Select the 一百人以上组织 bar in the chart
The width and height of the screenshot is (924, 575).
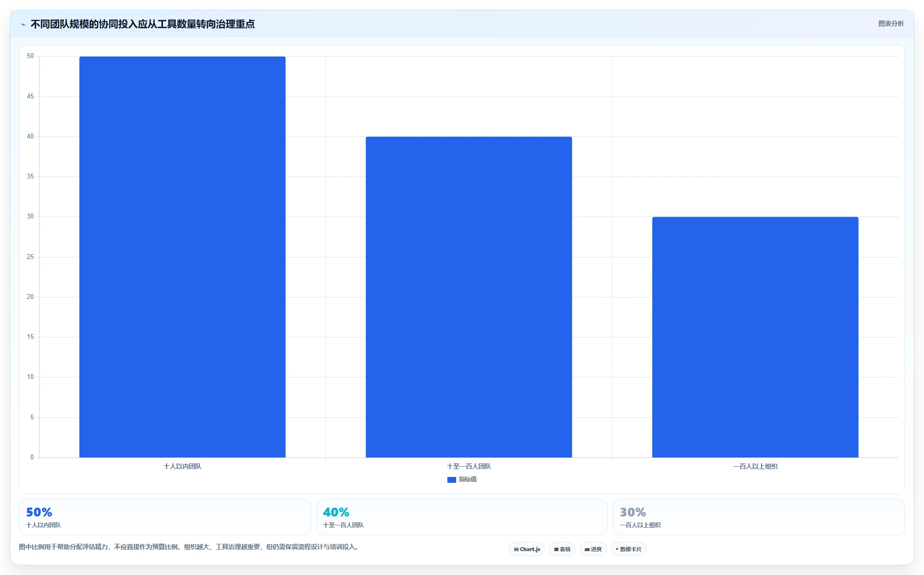pos(755,337)
